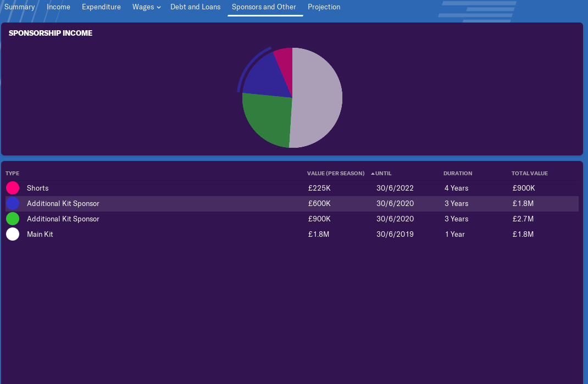View the Projection tab
588x384 pixels.
coord(324,7)
